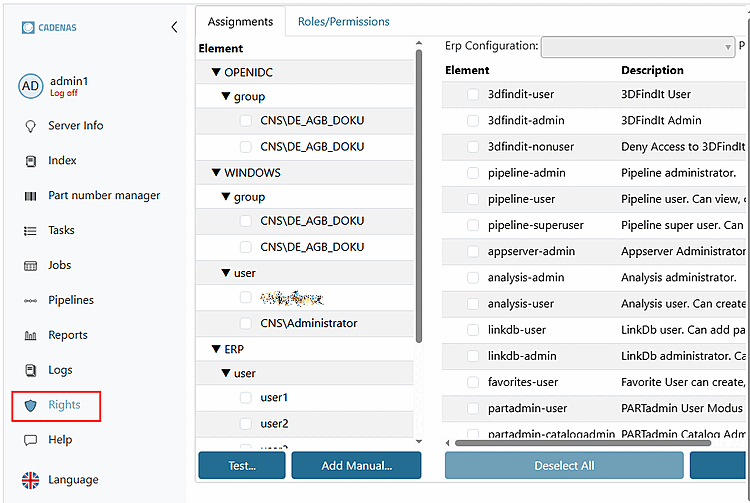Select the Assignments tab

tap(240, 21)
